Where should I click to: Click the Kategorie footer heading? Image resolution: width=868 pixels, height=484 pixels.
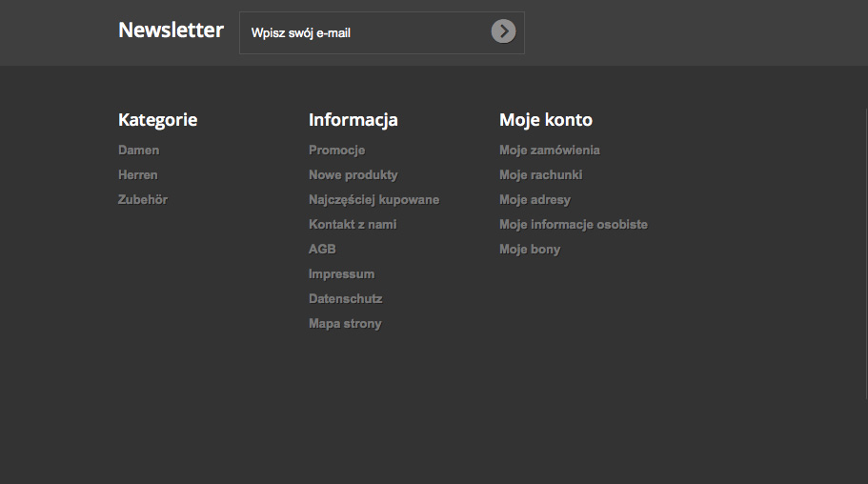(x=158, y=120)
